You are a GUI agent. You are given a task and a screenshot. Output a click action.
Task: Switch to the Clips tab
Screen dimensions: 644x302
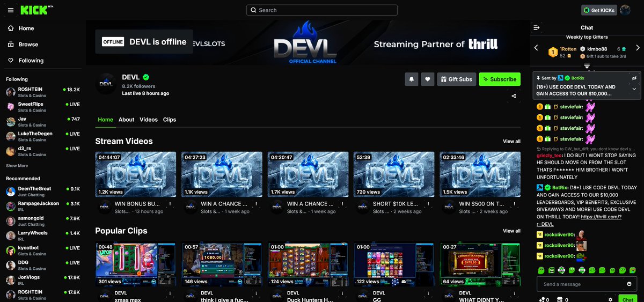(170, 120)
